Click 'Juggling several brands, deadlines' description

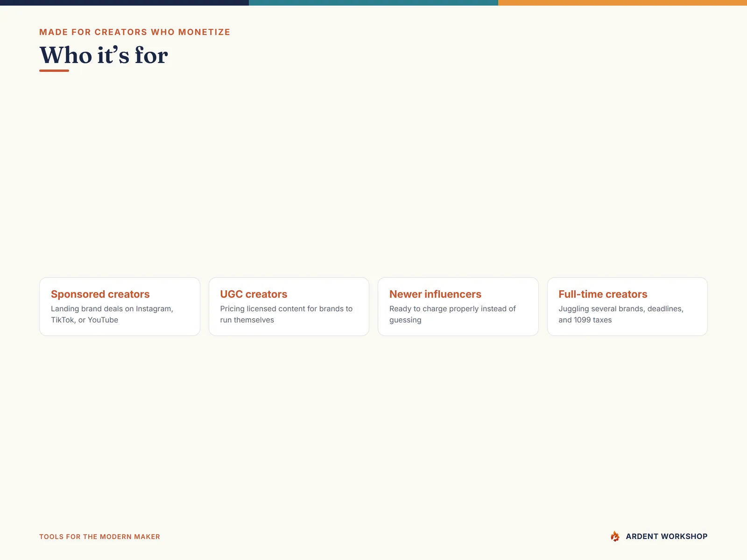point(621,314)
